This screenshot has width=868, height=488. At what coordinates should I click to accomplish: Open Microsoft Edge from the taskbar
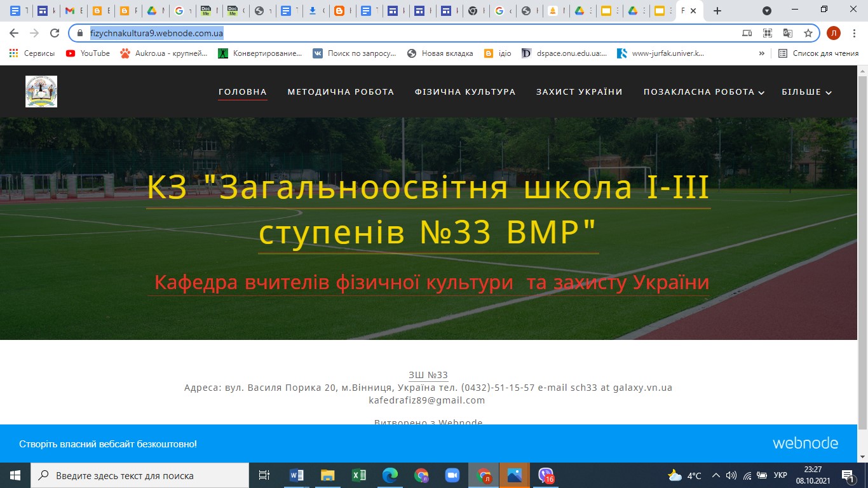[x=390, y=475]
